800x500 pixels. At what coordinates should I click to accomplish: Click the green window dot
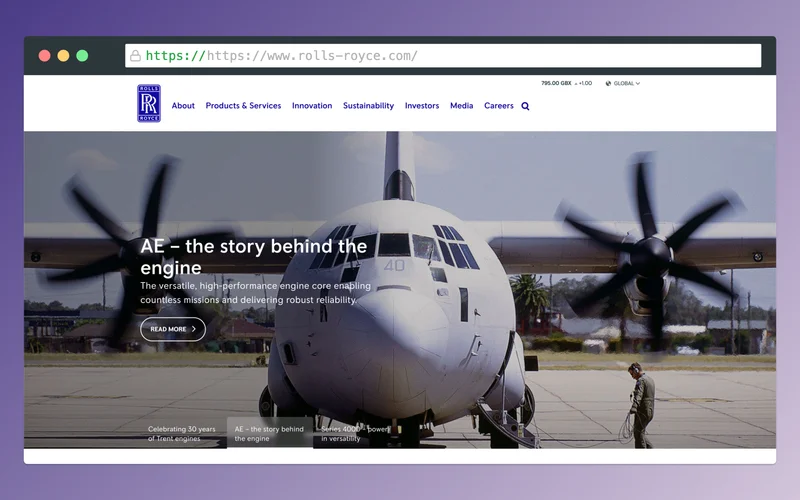click(82, 56)
